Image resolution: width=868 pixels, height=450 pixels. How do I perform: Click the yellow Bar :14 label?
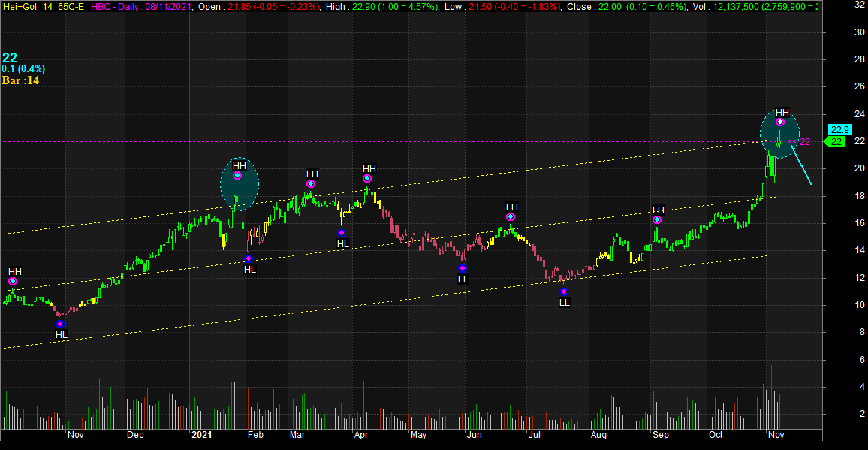click(20, 80)
